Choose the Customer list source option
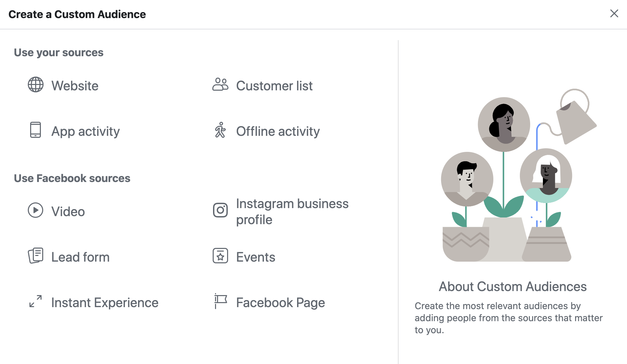The width and height of the screenshot is (627, 364). tap(274, 86)
